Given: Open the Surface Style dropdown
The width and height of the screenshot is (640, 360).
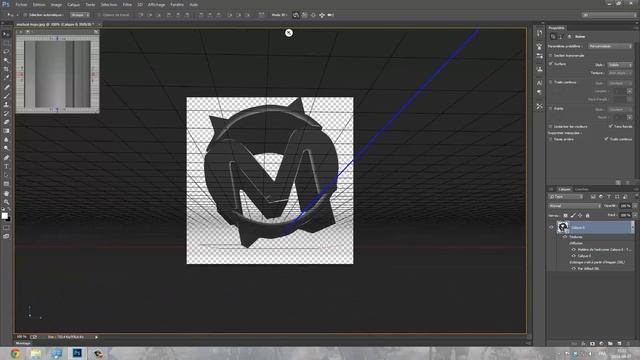Looking at the screenshot, I should (620, 64).
